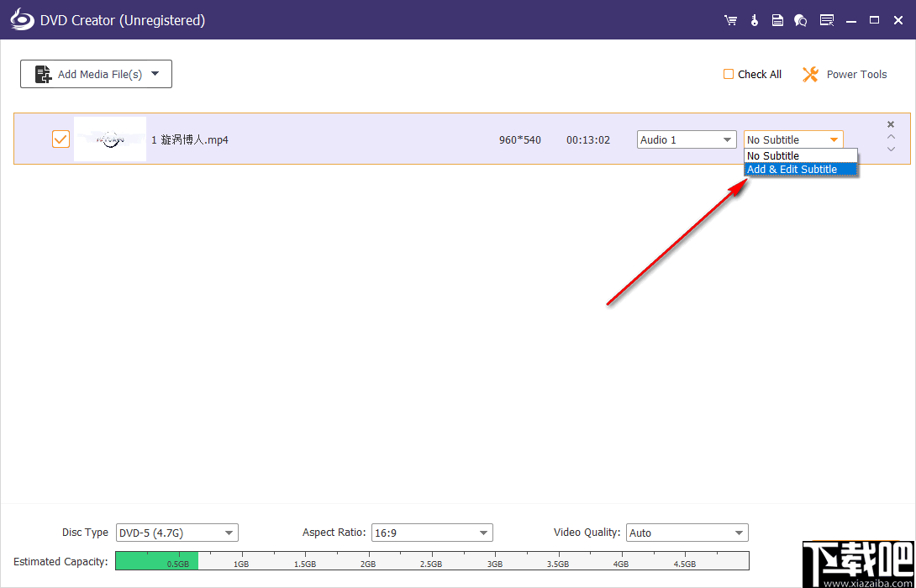Click the feedback chat bubble icon

pos(801,19)
